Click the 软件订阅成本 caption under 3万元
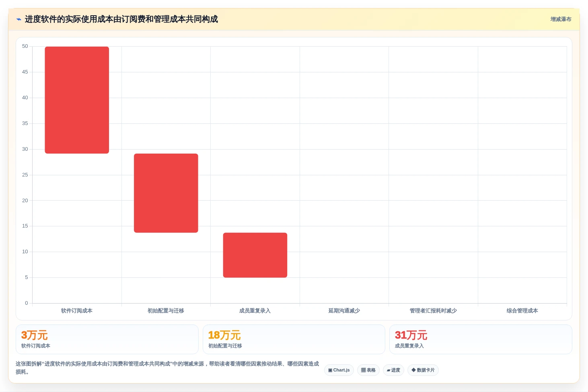The height and width of the screenshot is (392, 588). point(36,346)
